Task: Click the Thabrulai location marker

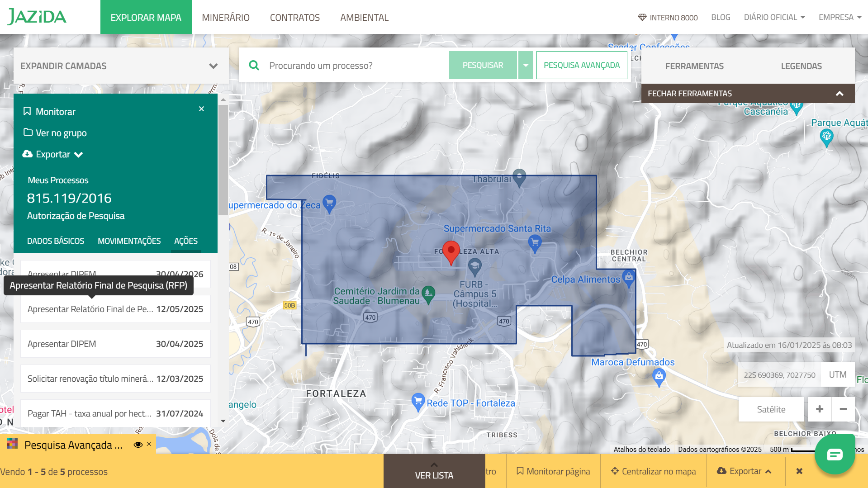Action: point(519,178)
